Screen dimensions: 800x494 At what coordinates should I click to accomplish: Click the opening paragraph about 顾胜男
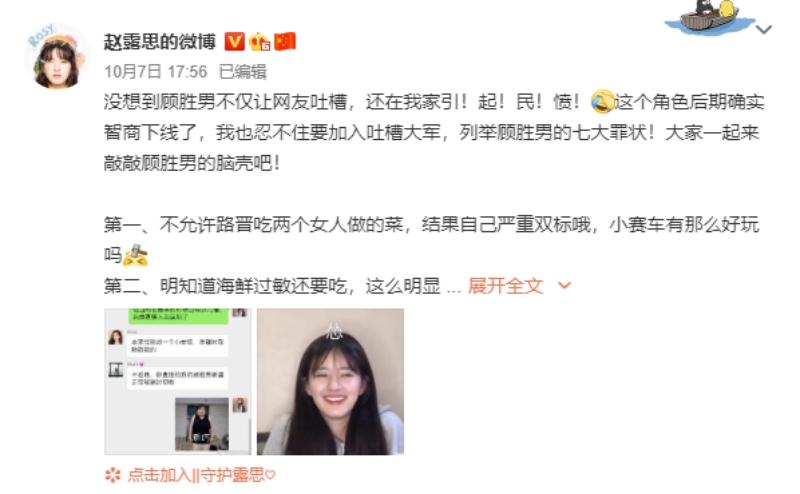(434, 133)
